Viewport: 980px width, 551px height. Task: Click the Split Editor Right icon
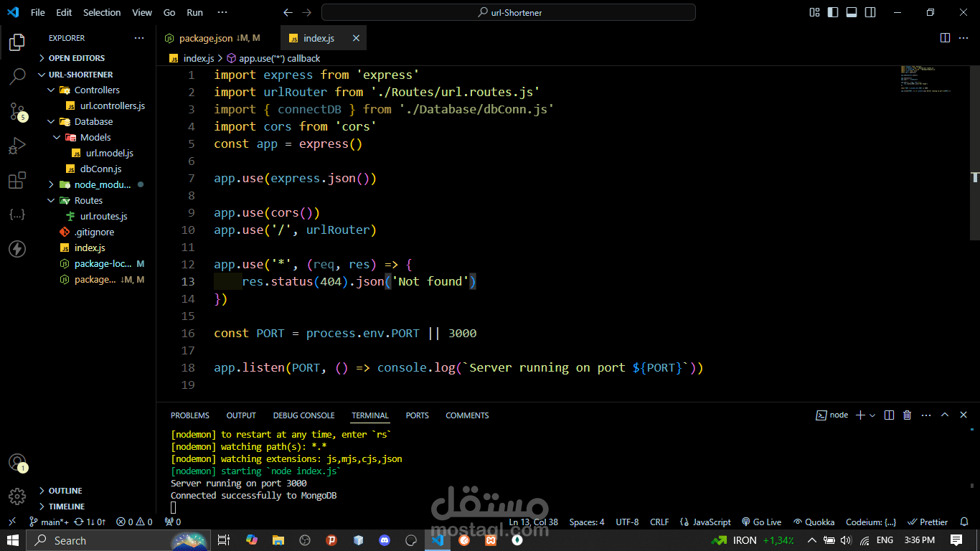(x=945, y=38)
